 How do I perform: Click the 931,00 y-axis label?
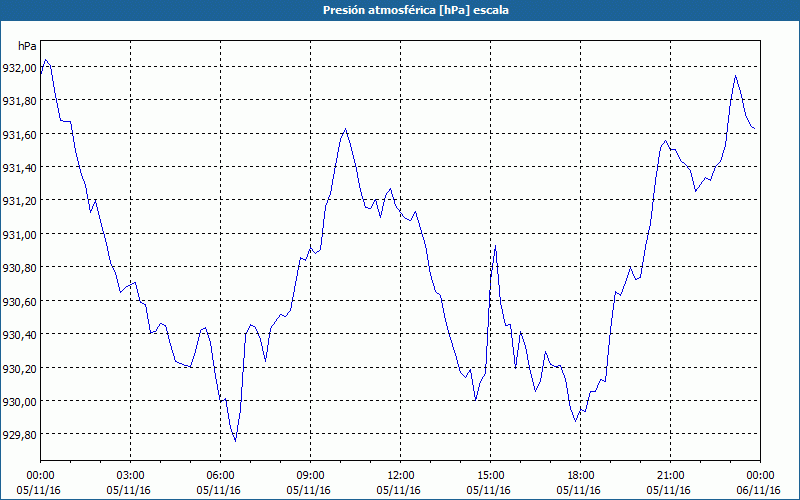click(19, 235)
